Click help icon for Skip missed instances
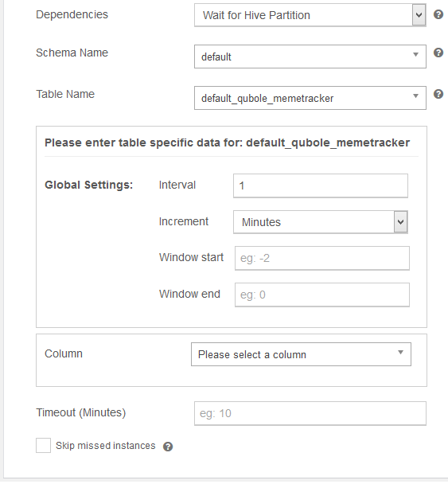This screenshot has height=488, width=448. (x=168, y=447)
